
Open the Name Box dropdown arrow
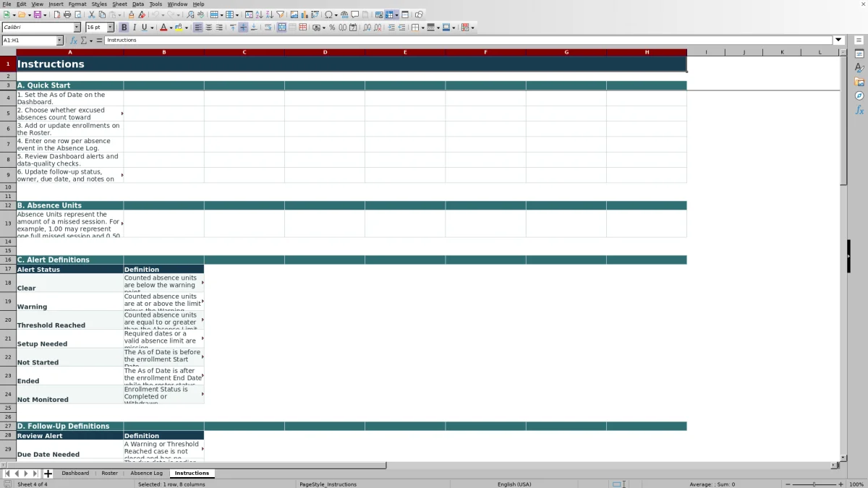click(59, 40)
